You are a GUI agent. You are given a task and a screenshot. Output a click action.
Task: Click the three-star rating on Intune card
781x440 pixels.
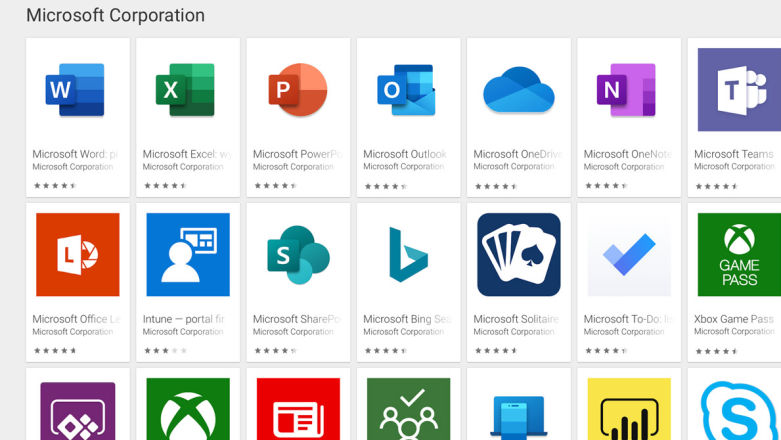point(165,351)
